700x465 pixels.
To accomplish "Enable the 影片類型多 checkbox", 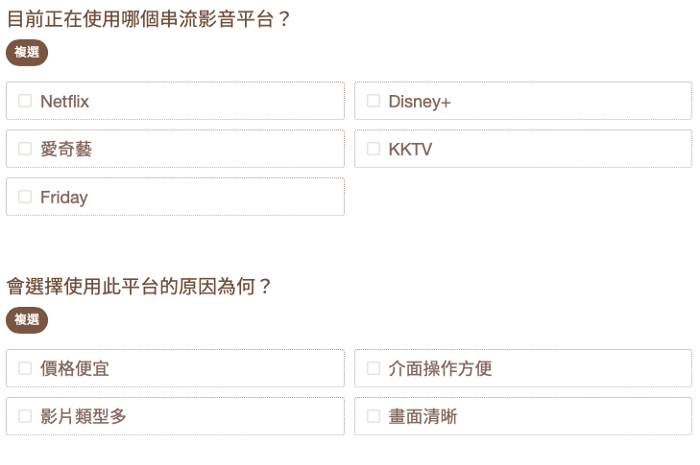I will pyautogui.click(x=25, y=416).
